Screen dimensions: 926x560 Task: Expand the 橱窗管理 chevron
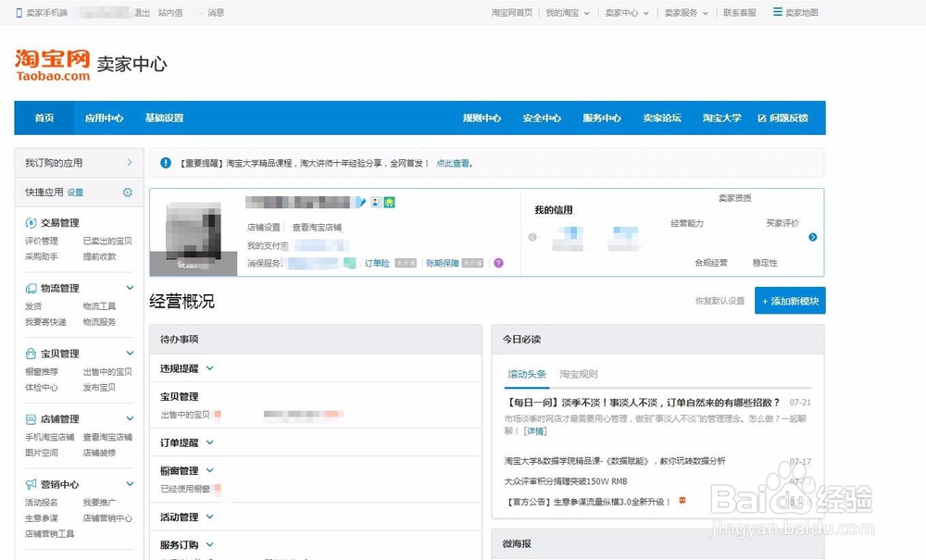click(x=209, y=470)
